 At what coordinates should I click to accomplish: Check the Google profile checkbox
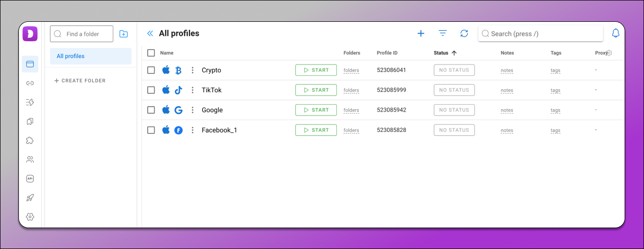pyautogui.click(x=151, y=110)
